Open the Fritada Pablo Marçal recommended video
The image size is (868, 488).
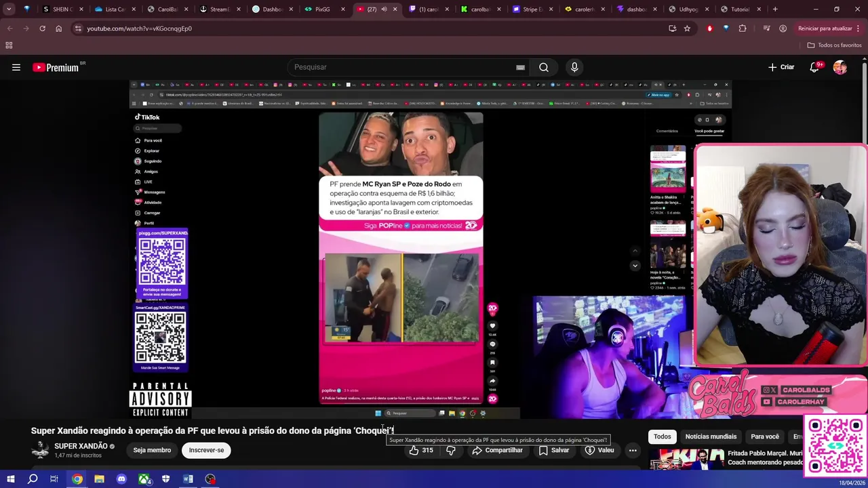point(726,460)
